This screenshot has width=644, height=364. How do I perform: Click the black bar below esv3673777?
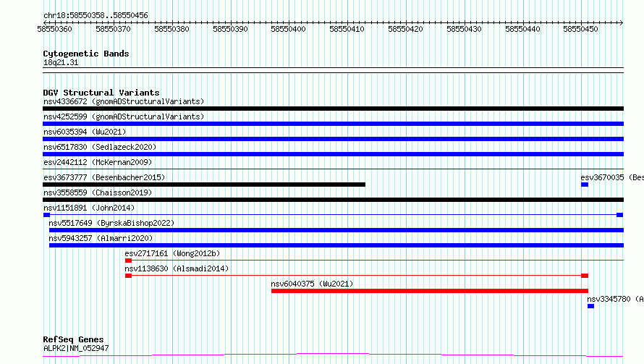coord(204,185)
